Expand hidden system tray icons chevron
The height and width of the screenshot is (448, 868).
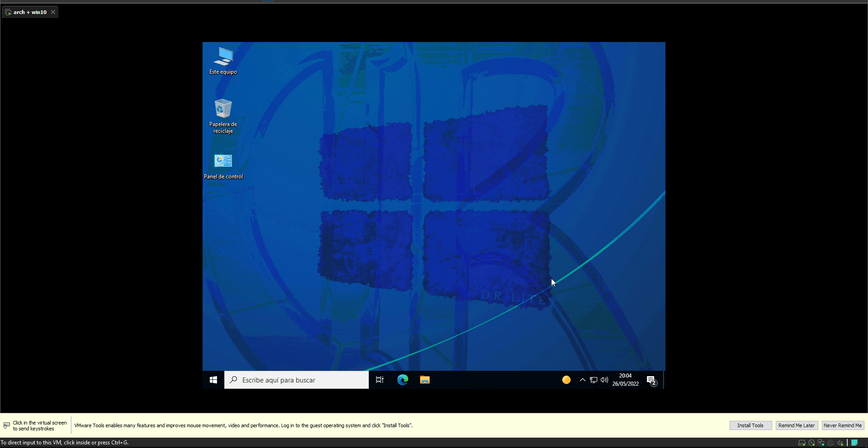pyautogui.click(x=582, y=380)
